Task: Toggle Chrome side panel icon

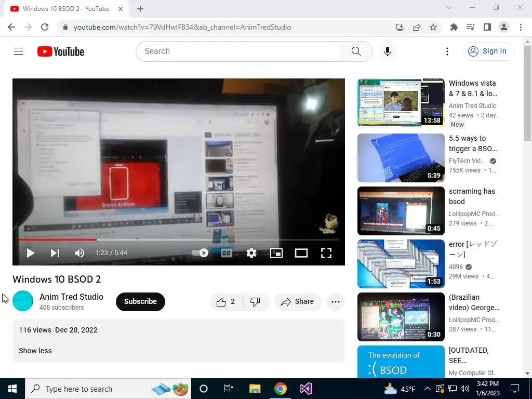Action: tap(487, 27)
